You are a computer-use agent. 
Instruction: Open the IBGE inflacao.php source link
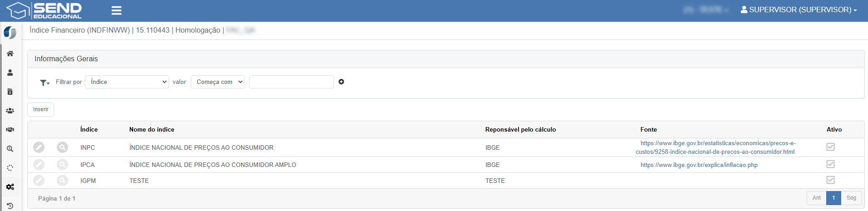pyautogui.click(x=699, y=165)
